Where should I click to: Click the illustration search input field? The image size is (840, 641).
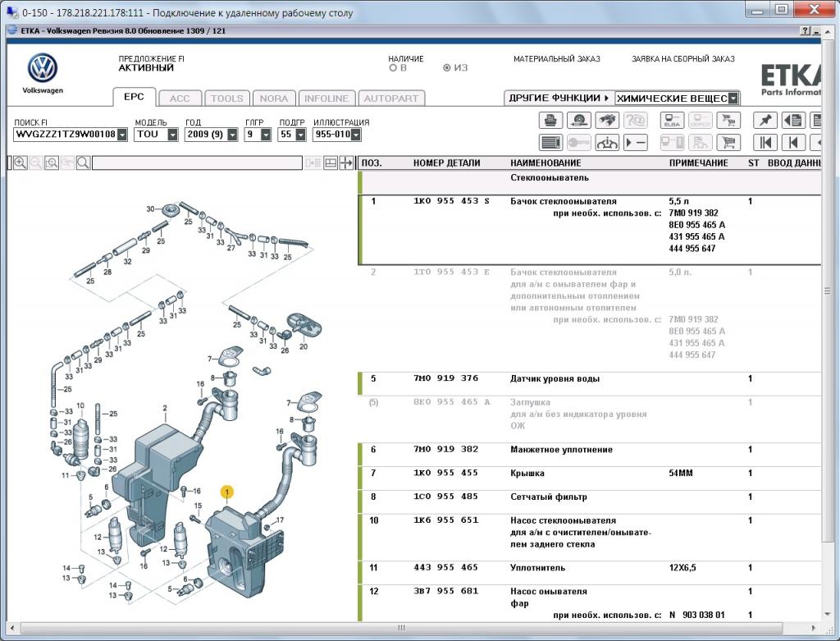coord(197,163)
